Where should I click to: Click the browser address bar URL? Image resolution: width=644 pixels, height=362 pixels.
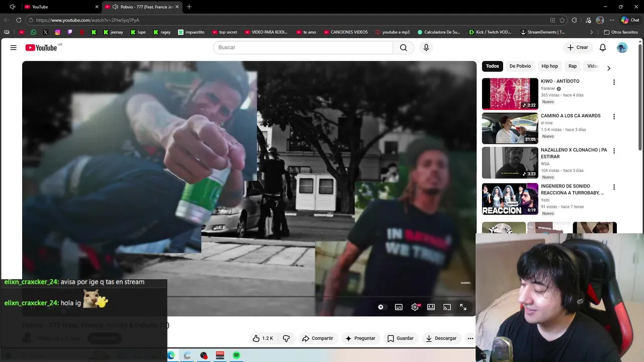[88, 20]
